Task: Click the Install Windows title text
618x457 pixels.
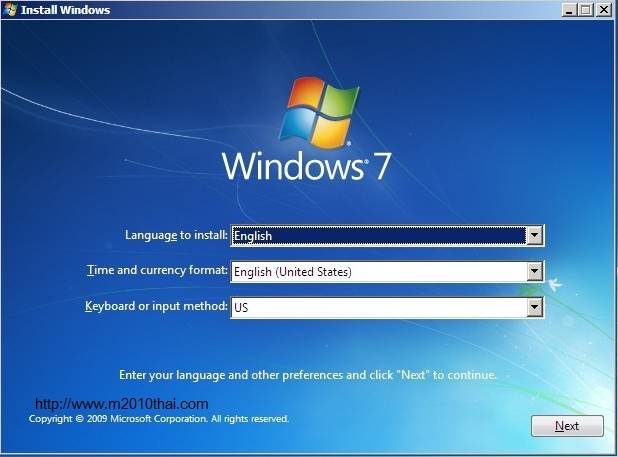Action: (65, 10)
